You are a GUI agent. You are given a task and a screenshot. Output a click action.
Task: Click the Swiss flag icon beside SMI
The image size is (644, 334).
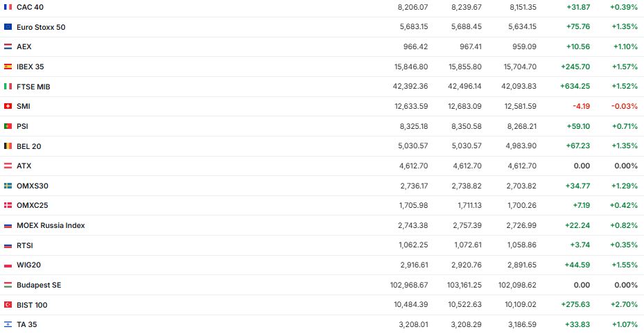pyautogui.click(x=8, y=106)
